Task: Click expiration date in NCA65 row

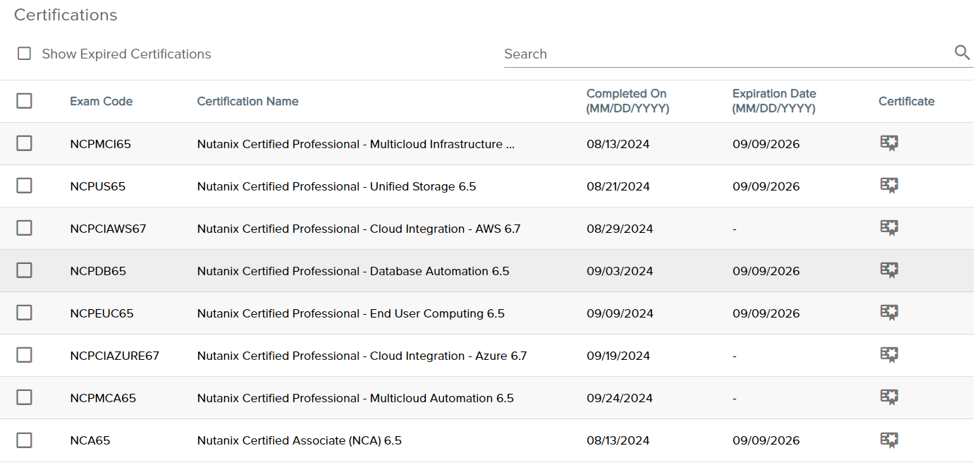Action: (766, 440)
